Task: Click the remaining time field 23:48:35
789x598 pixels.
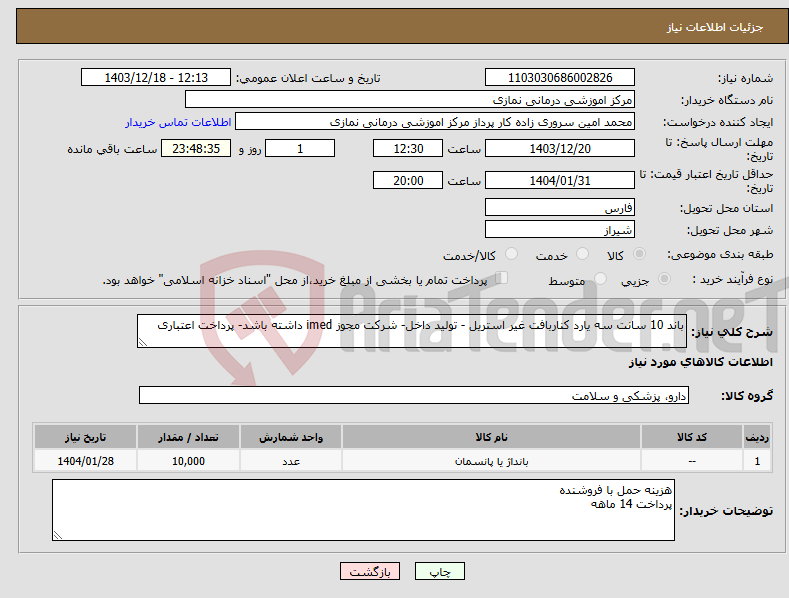Action: (196, 148)
